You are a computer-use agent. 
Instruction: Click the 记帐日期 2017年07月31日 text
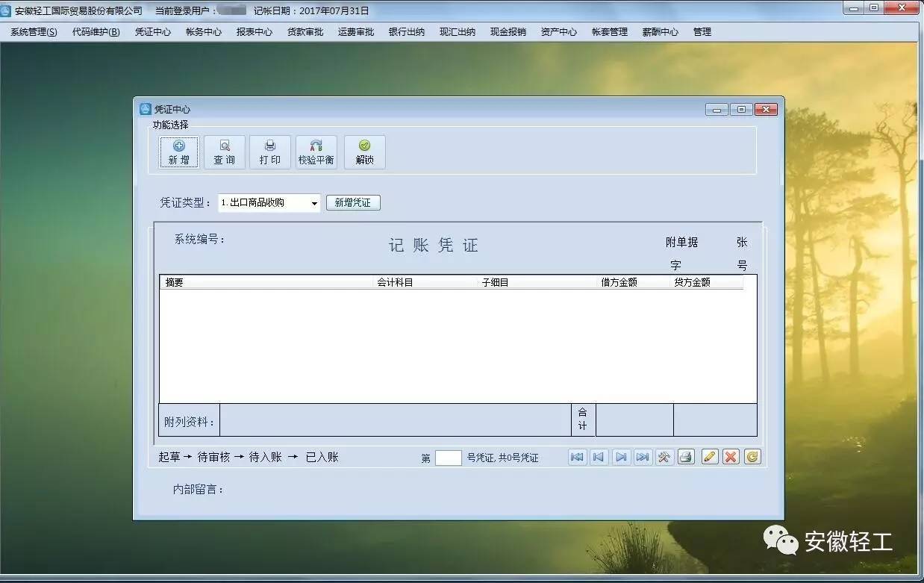pyautogui.click(x=311, y=10)
